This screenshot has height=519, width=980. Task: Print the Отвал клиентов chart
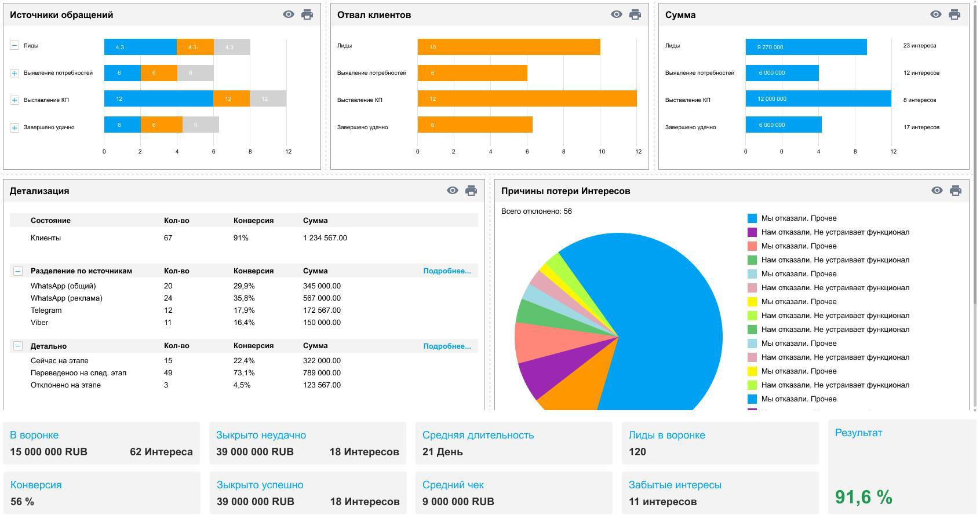[x=635, y=14]
